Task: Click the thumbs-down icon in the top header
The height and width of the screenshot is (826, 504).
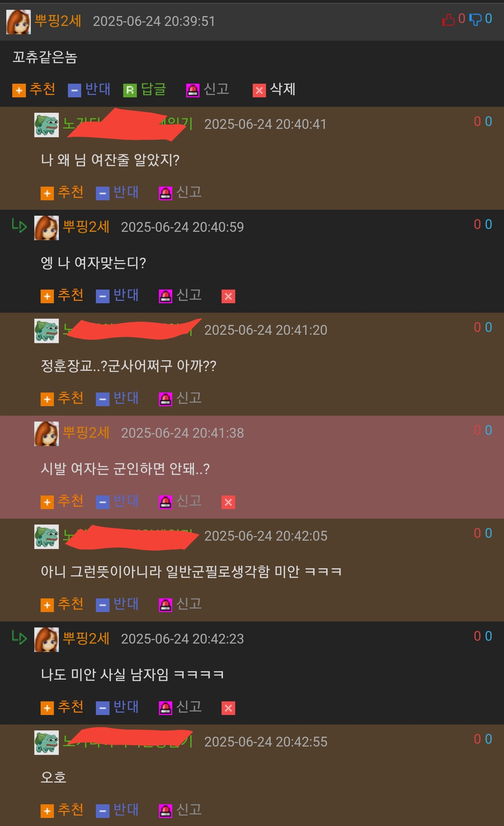Action: pos(475,19)
